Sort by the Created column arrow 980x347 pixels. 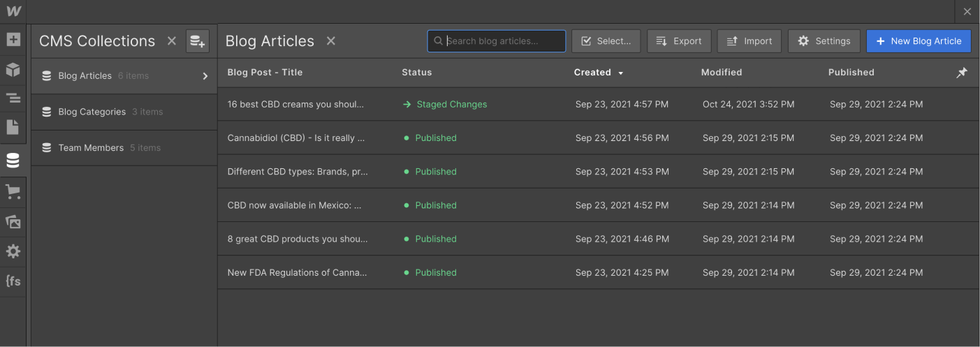pos(620,73)
